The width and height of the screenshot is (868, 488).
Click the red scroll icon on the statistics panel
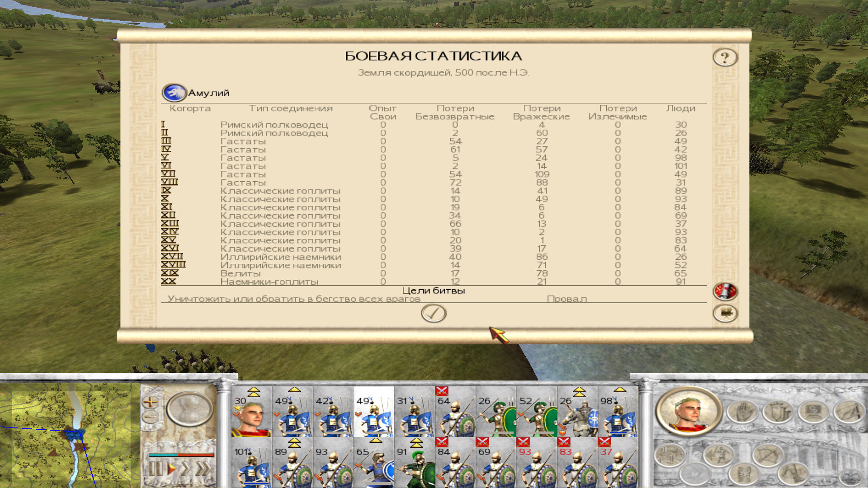[x=725, y=291]
